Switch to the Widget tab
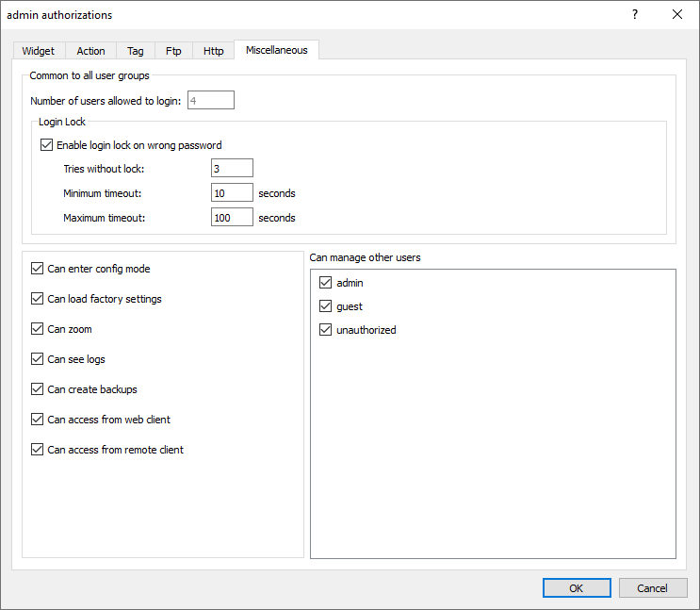The height and width of the screenshot is (610, 700). coord(39,51)
